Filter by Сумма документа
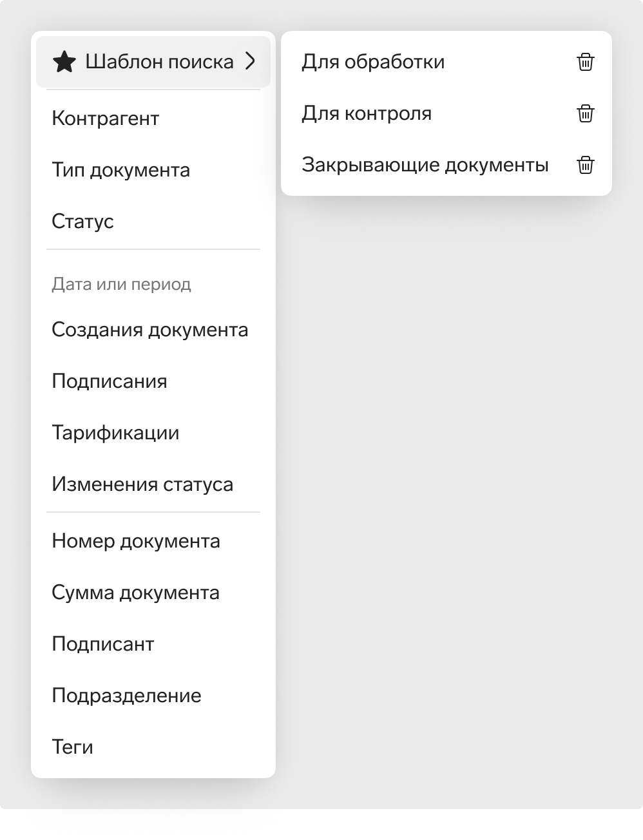The height and width of the screenshot is (840, 643). click(x=153, y=593)
